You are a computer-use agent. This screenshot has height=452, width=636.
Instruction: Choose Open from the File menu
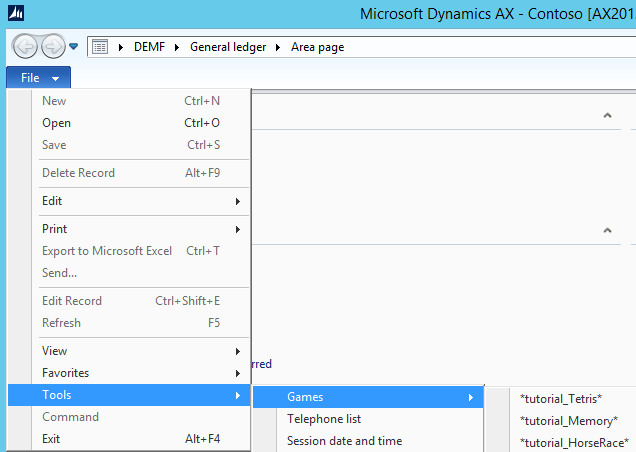coord(57,123)
